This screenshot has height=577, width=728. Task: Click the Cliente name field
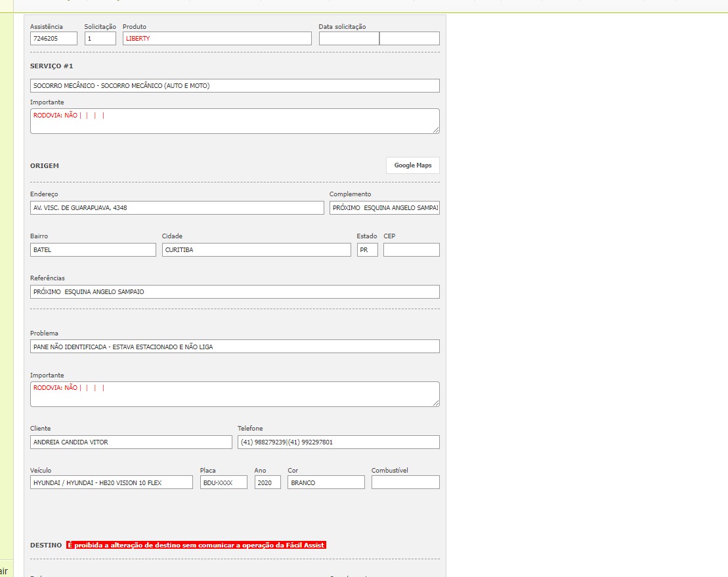(x=131, y=442)
